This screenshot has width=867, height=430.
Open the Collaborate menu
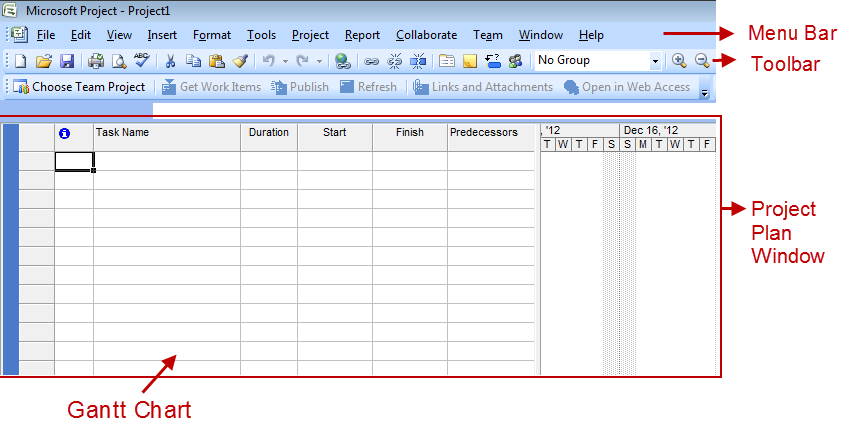point(426,35)
